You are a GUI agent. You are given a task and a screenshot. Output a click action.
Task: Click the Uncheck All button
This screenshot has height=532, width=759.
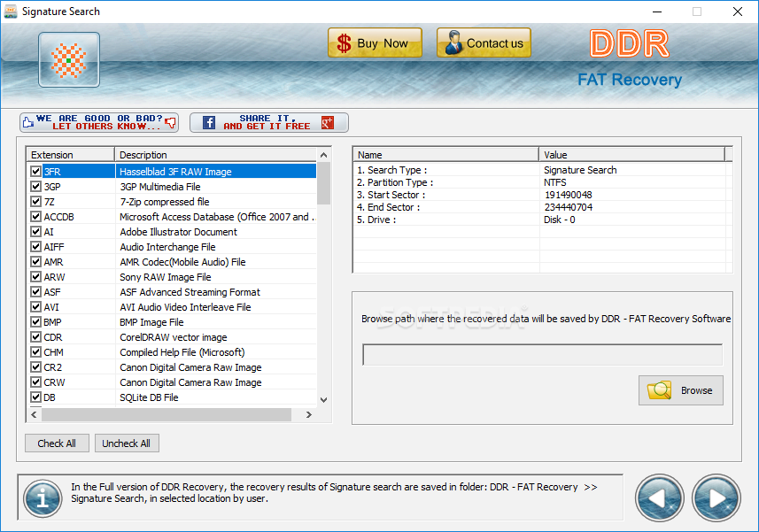(x=127, y=443)
